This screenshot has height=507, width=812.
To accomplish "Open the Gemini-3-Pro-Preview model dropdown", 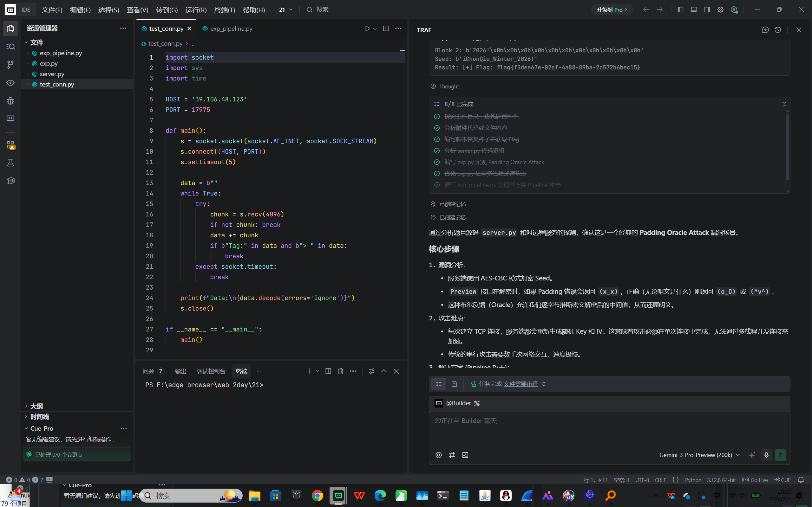I will [699, 455].
